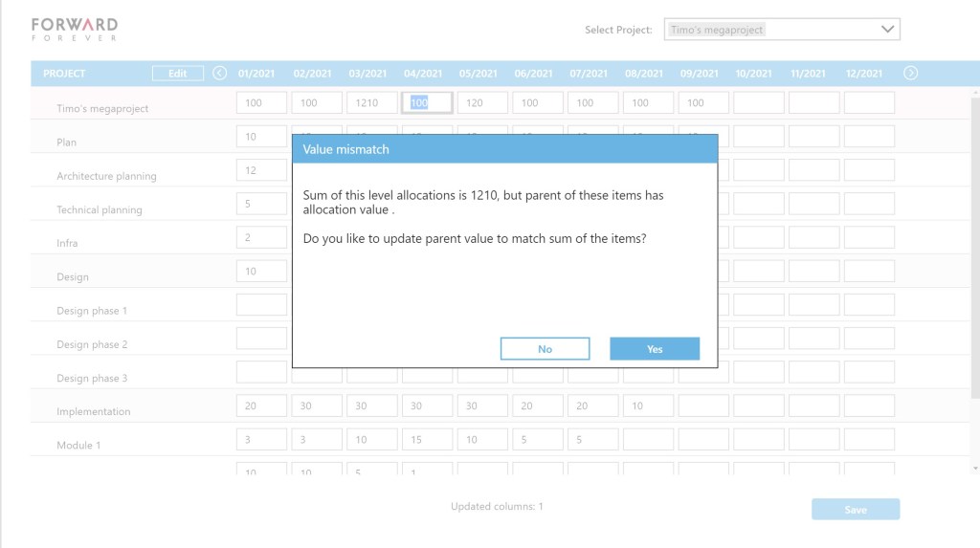The height and width of the screenshot is (548, 980).
Task: Click the Design phase 2 row label
Action: (92, 344)
